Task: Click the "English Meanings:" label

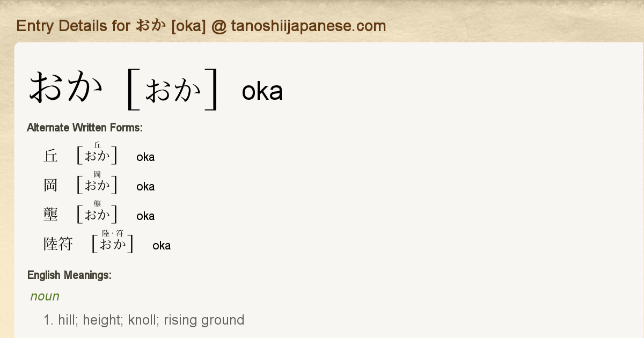Action: [69, 275]
